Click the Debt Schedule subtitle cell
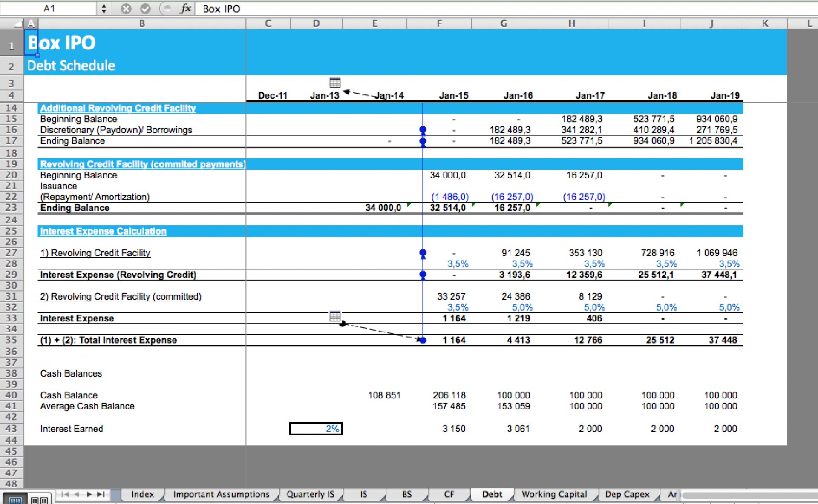 pos(71,66)
